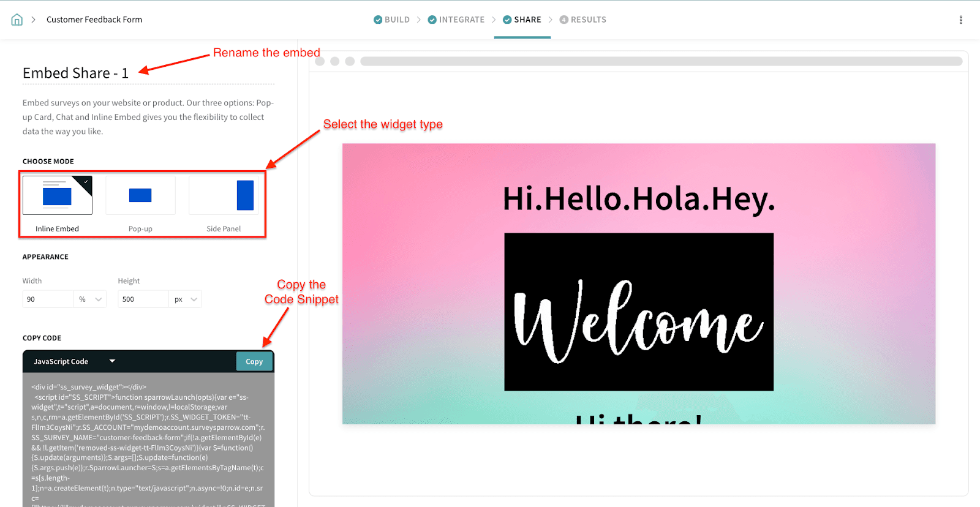Go to the RESULTS tab
Screen dimensions: 980x507
coord(588,20)
